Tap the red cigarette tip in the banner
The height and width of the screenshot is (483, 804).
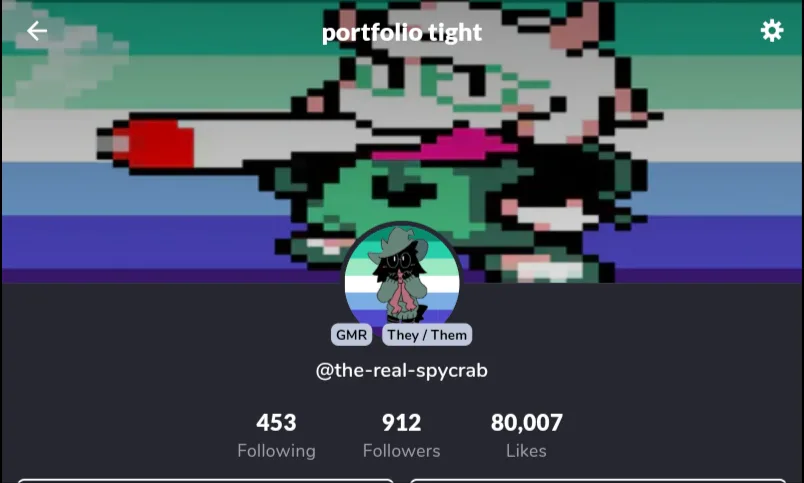click(x=154, y=144)
